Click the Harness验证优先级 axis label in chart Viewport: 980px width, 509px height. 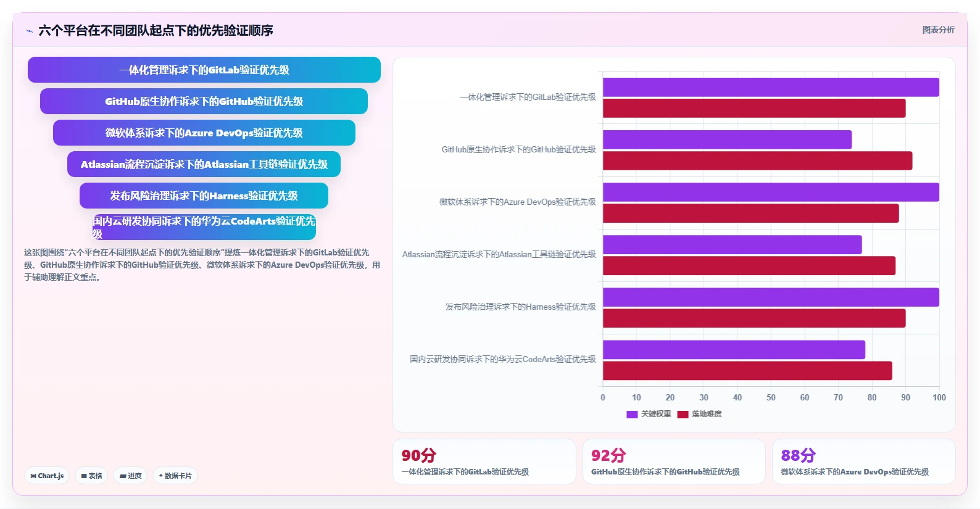[x=521, y=307]
